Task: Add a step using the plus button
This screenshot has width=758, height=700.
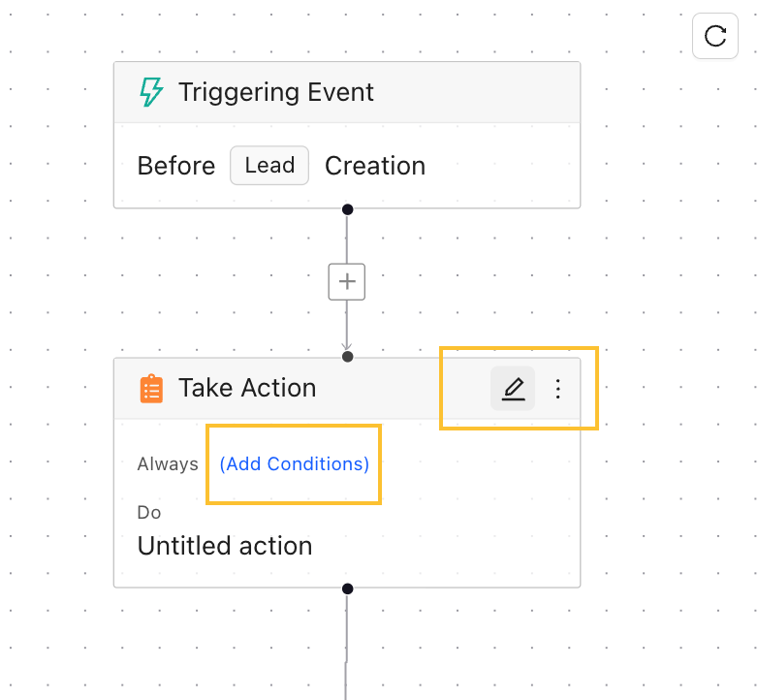Action: point(347,282)
